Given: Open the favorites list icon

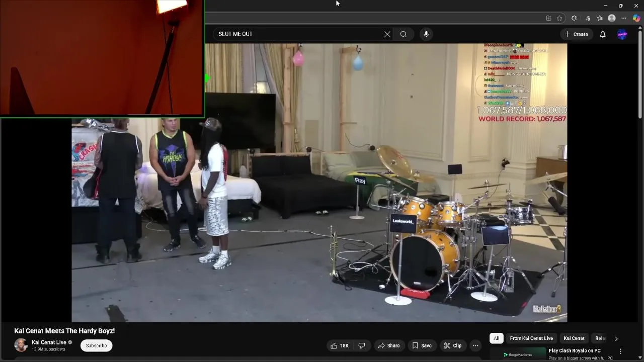Looking at the screenshot, I should (x=600, y=18).
